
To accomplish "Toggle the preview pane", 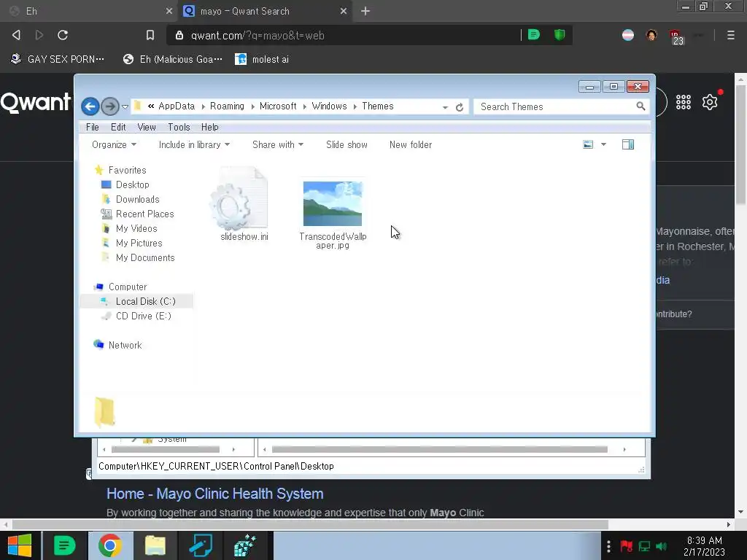I will [628, 144].
